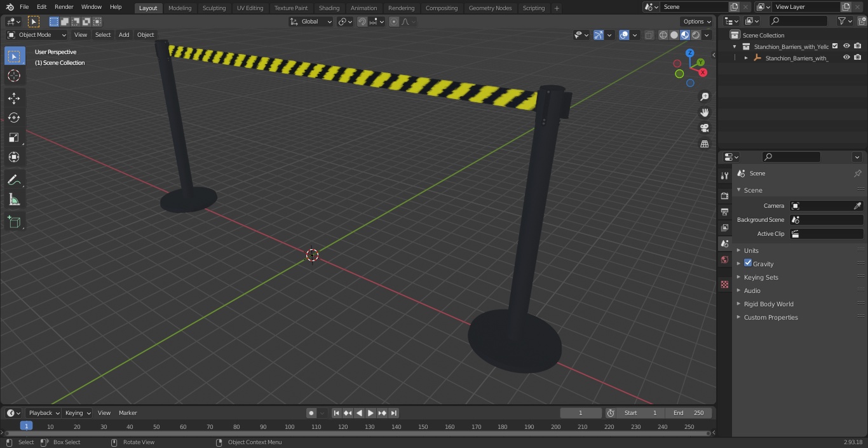
Task: Open the Options dropdown in viewport
Action: tap(697, 22)
